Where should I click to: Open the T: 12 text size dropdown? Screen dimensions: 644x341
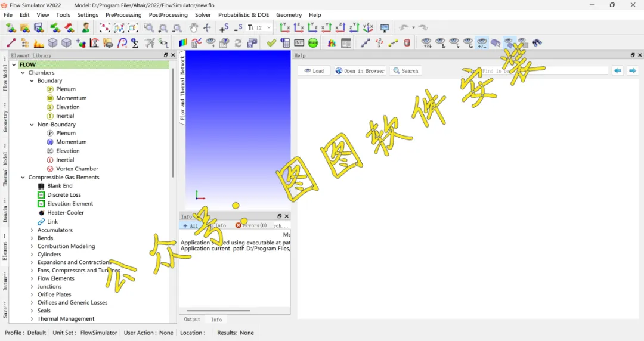click(x=259, y=28)
